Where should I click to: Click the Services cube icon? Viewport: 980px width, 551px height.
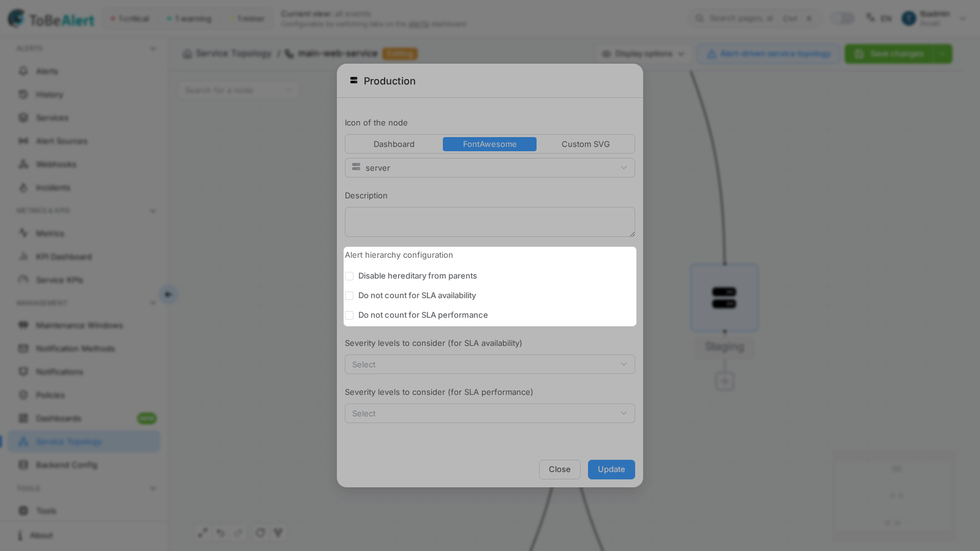23,118
